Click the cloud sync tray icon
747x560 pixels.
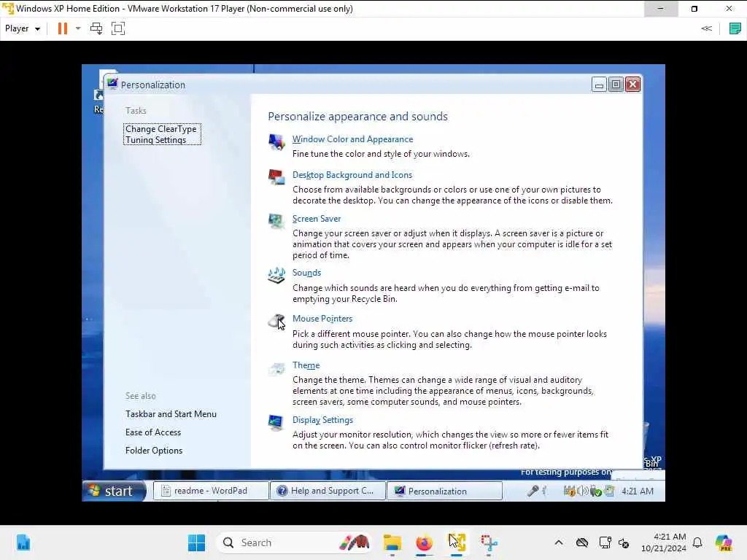tap(581, 542)
